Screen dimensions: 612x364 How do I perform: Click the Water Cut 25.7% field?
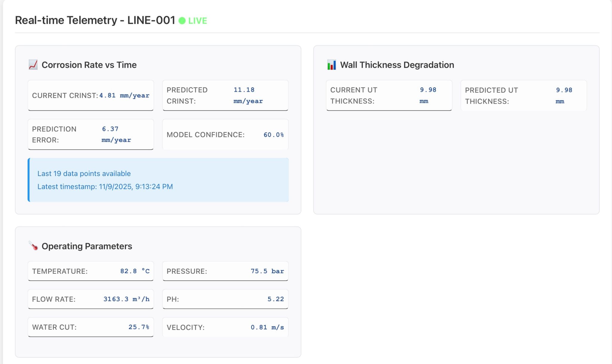(91, 327)
